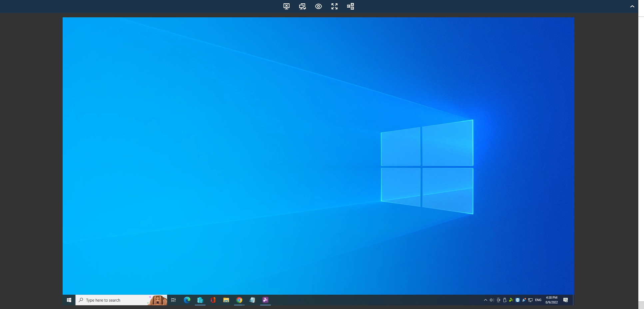Open the Microsoft Office taskbar icon
Image resolution: width=644 pixels, height=309 pixels.
coord(213,300)
